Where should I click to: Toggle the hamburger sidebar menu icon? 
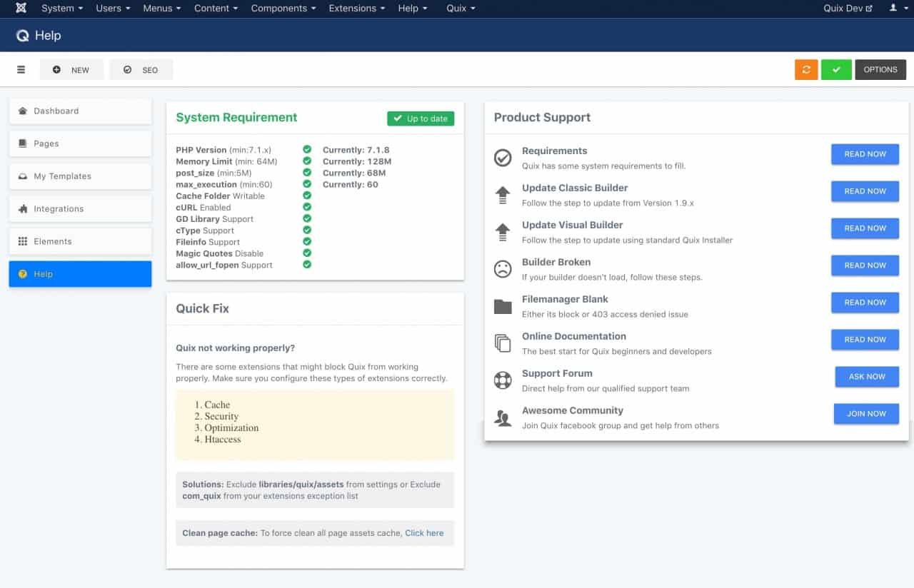pos(21,70)
